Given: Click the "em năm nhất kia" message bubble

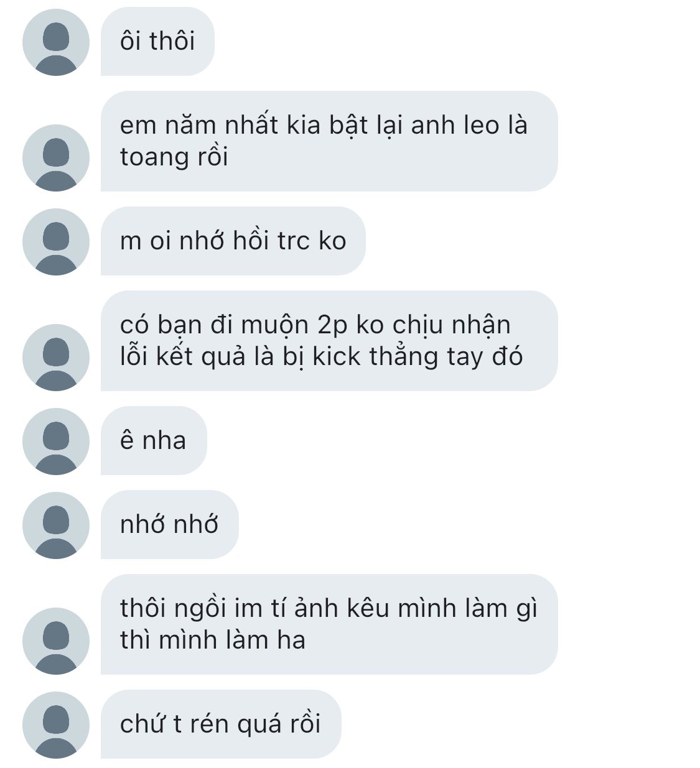Looking at the screenshot, I should [329, 141].
